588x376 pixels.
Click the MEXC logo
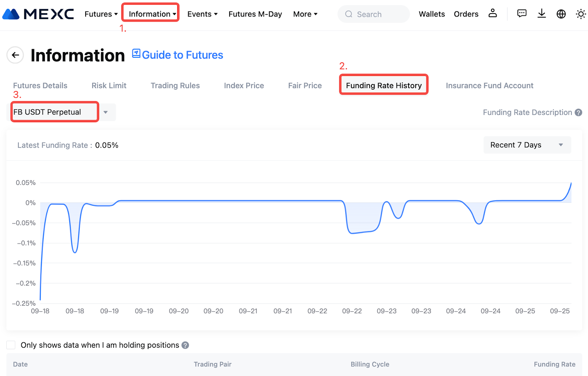click(x=38, y=14)
